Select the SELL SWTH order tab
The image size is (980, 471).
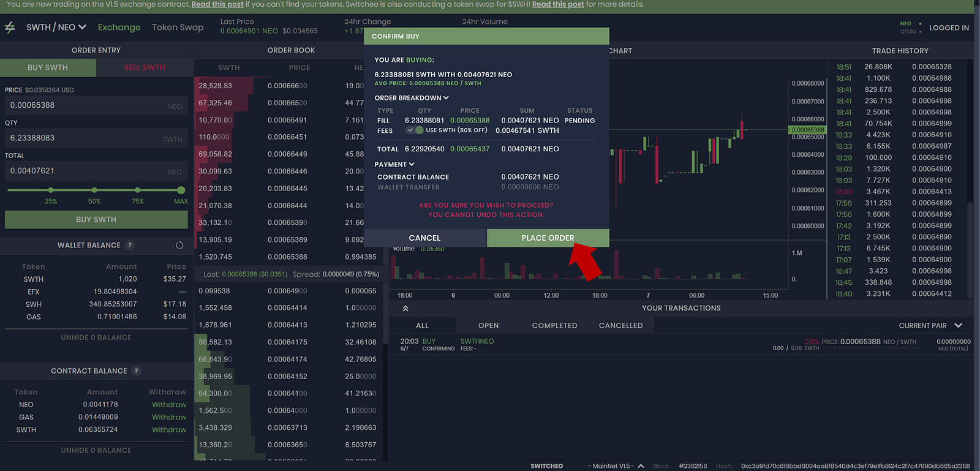coord(145,67)
